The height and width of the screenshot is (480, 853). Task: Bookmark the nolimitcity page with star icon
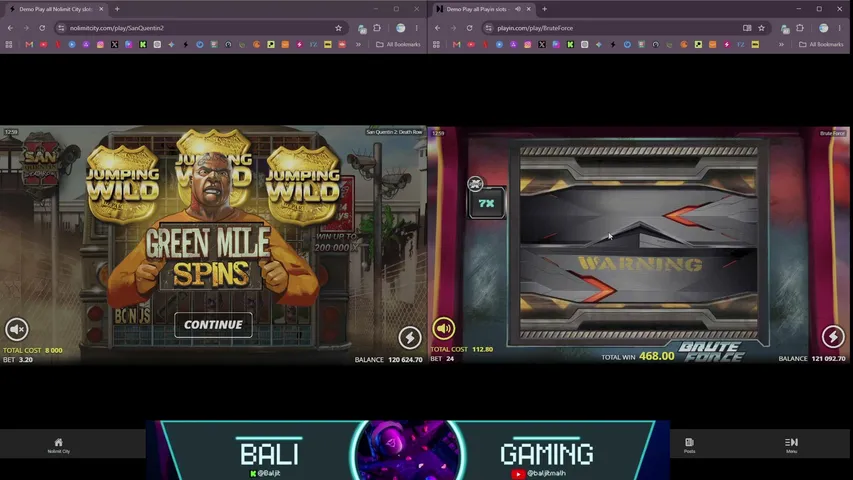coord(338,28)
